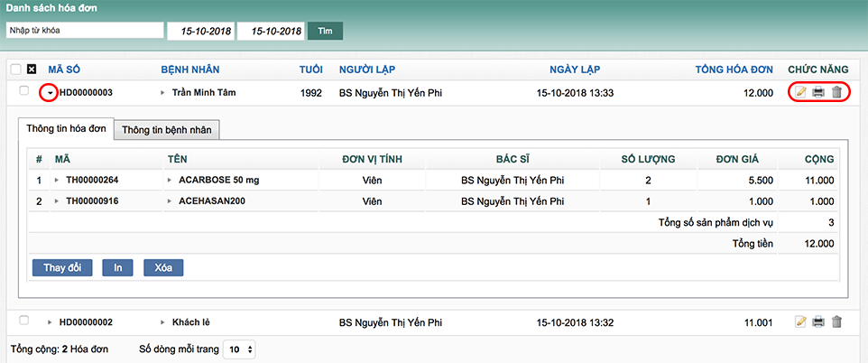The width and height of the screenshot is (868, 363).
Task: Open the rows per page dropdown
Action: pyautogui.click(x=240, y=349)
